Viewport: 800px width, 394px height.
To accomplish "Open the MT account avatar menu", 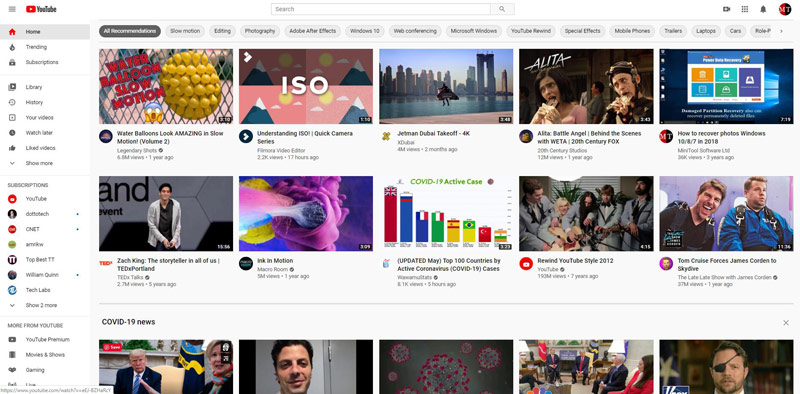I will 785,9.
